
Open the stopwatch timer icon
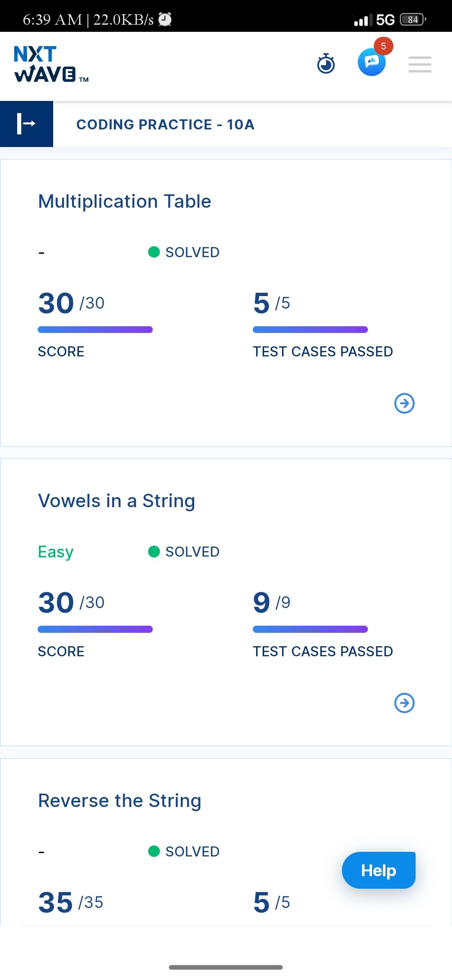[326, 64]
